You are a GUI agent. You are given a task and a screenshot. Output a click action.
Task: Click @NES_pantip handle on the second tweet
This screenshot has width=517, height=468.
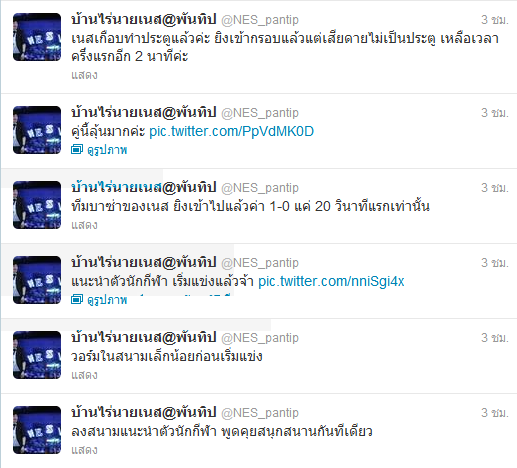pos(260,113)
